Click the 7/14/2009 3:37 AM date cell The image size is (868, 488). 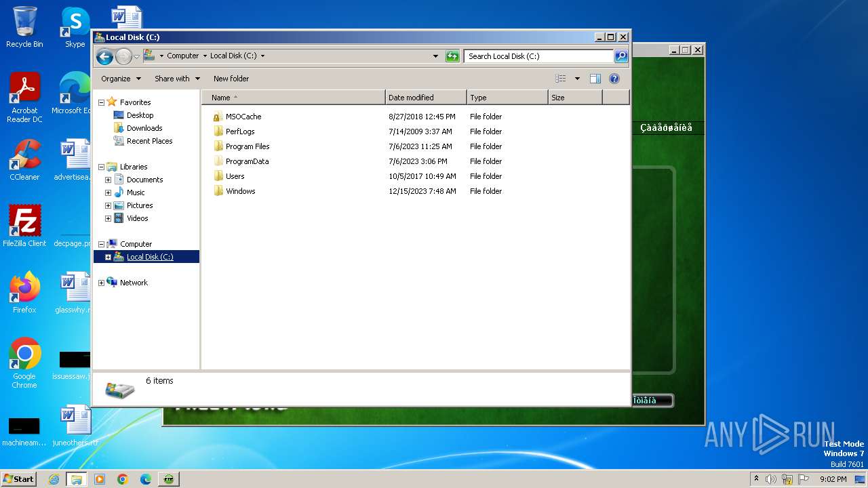[420, 131]
